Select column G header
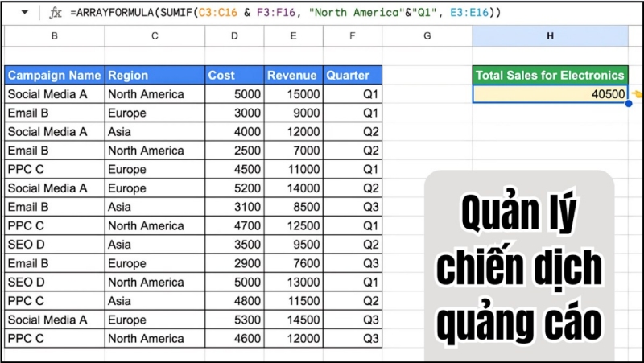 click(x=427, y=36)
